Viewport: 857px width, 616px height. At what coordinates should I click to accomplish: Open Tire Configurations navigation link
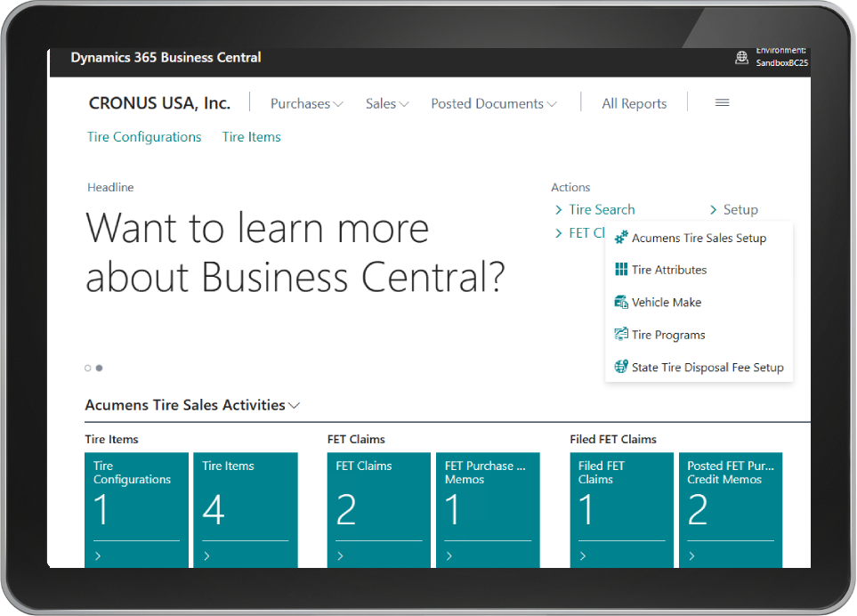click(144, 137)
